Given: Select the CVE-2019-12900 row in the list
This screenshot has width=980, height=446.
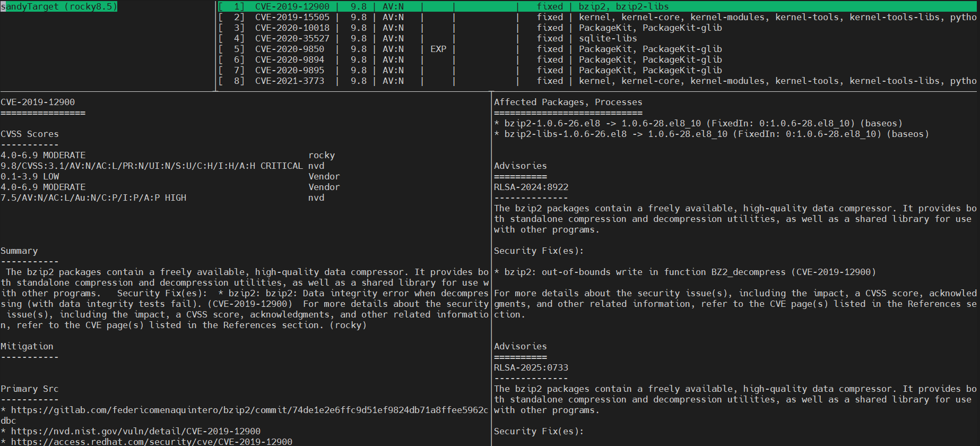Looking at the screenshot, I should (x=292, y=6).
